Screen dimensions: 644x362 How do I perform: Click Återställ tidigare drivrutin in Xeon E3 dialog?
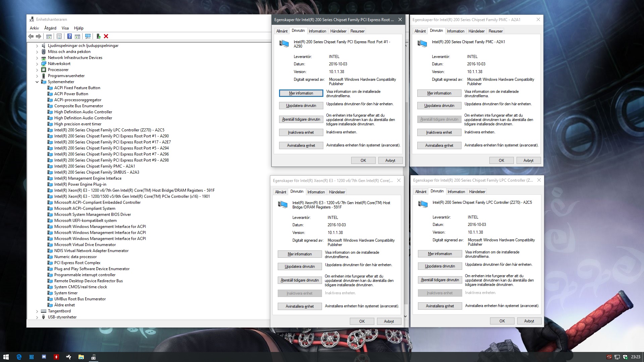(x=300, y=280)
